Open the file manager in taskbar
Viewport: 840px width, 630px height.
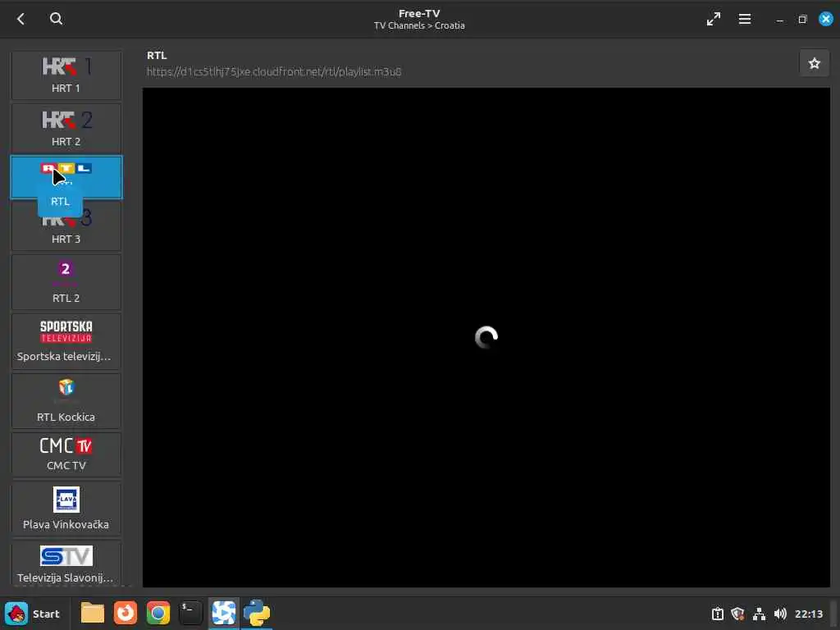coord(92,614)
